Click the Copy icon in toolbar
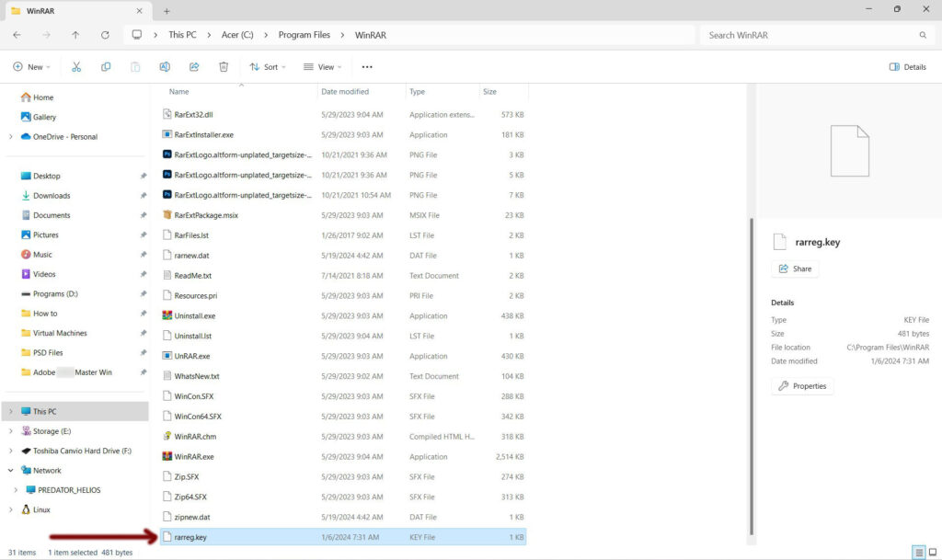Image resolution: width=942 pixels, height=560 pixels. [106, 67]
